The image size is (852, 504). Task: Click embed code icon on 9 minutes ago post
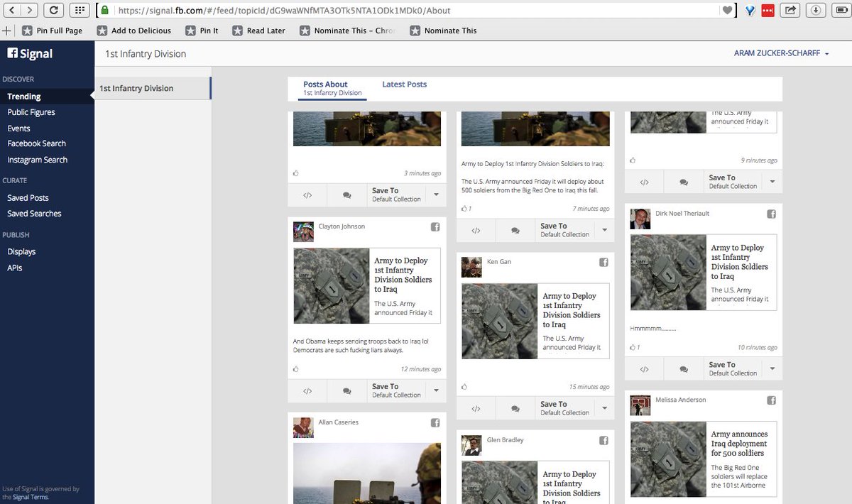(644, 182)
